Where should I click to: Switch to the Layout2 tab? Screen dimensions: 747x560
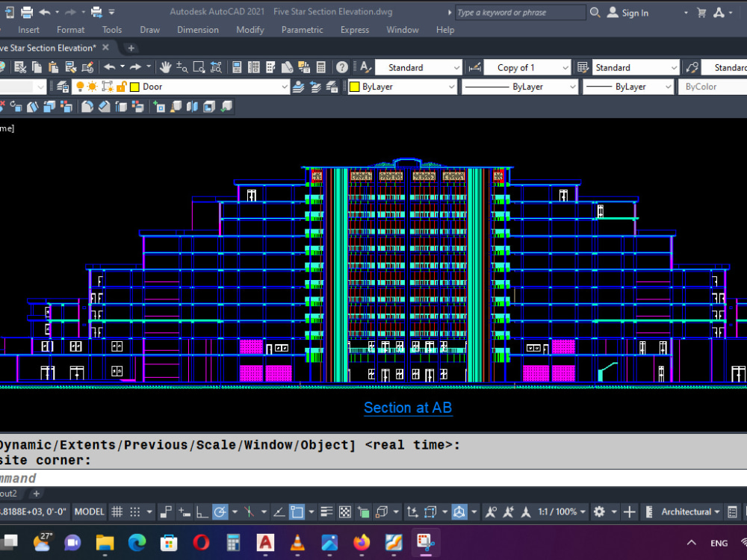point(9,494)
